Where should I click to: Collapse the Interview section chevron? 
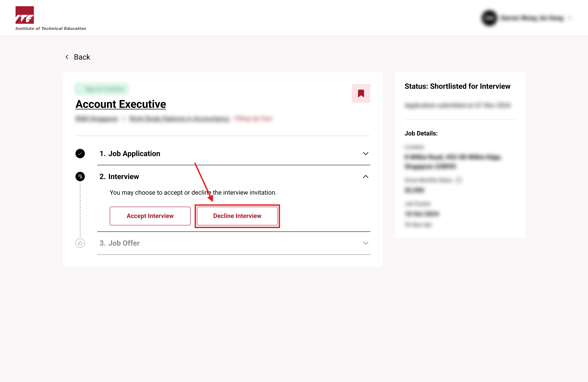(365, 177)
